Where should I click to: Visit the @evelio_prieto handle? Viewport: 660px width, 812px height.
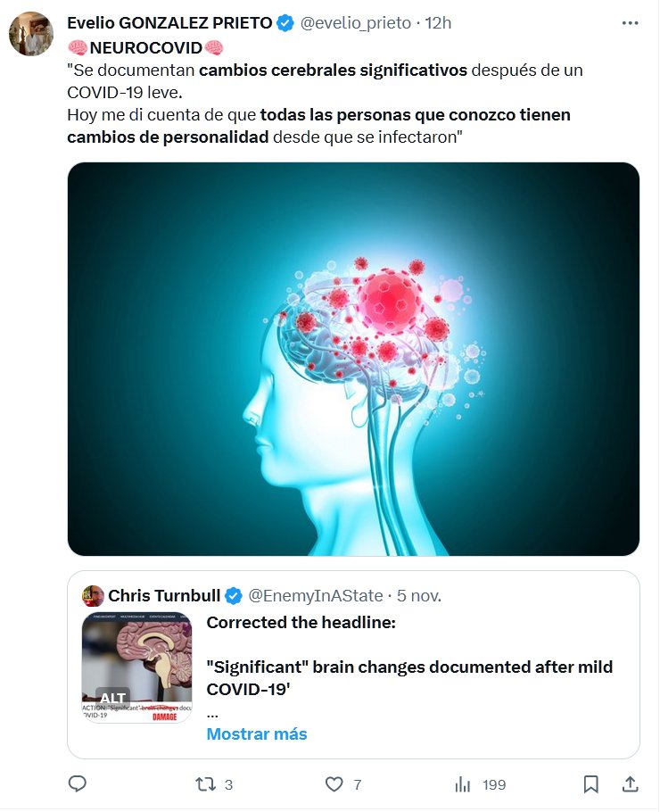(x=356, y=23)
